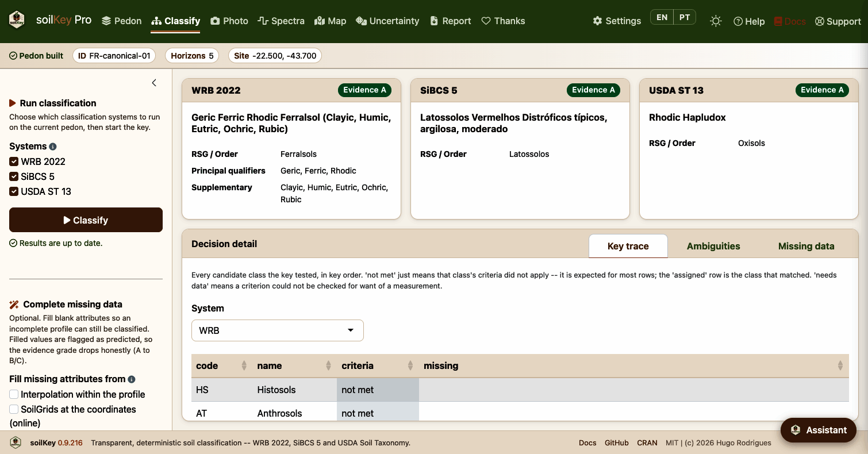868x454 pixels.
Task: Click the magic wand Complete missing data icon
Action: pyautogui.click(x=14, y=305)
